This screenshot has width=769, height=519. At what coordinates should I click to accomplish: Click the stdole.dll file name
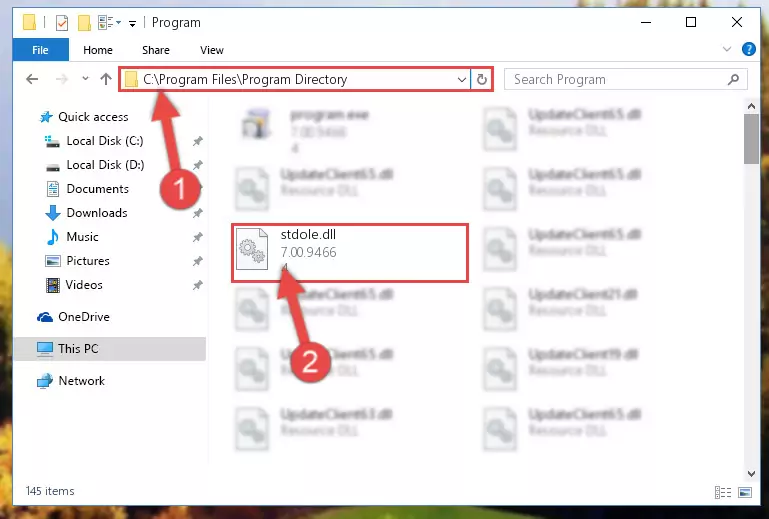tap(308, 234)
